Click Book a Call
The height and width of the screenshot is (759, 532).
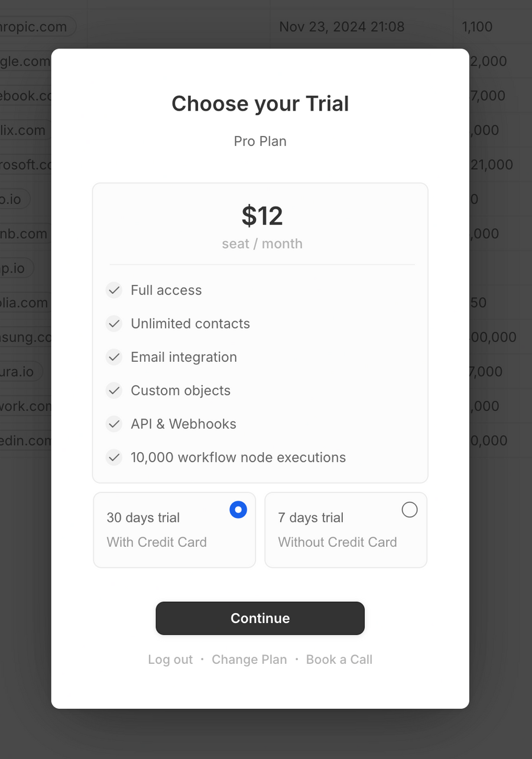click(339, 659)
